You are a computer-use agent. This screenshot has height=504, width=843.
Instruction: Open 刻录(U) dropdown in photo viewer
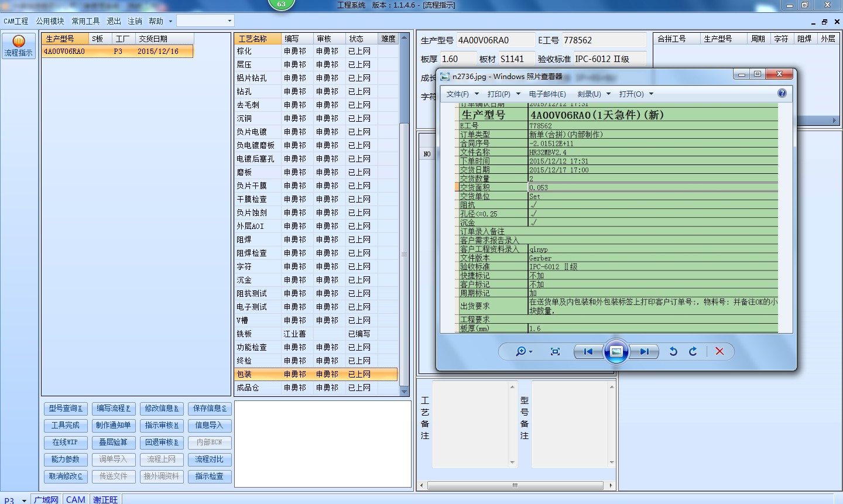click(594, 94)
